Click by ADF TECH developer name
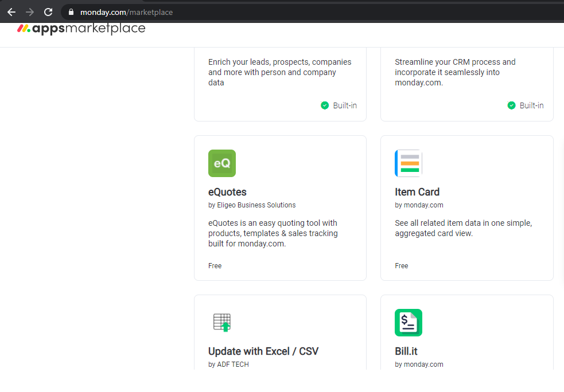This screenshot has width=564, height=392. coord(228,364)
